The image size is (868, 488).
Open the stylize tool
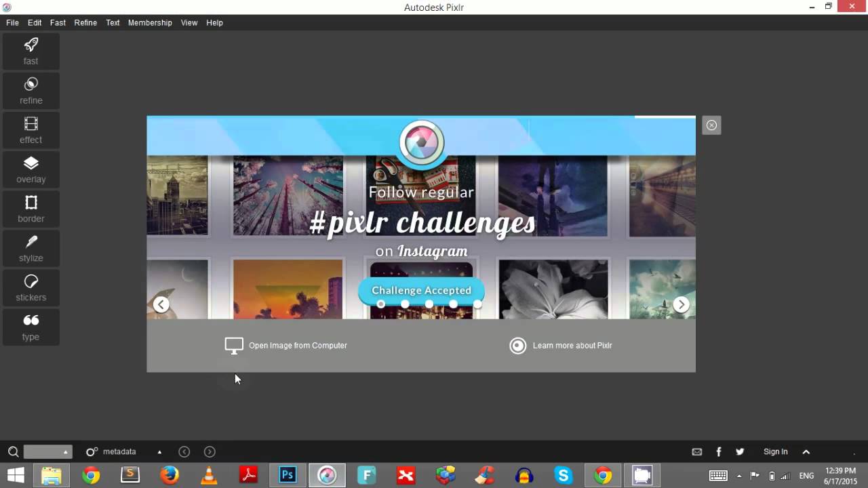pos(31,248)
